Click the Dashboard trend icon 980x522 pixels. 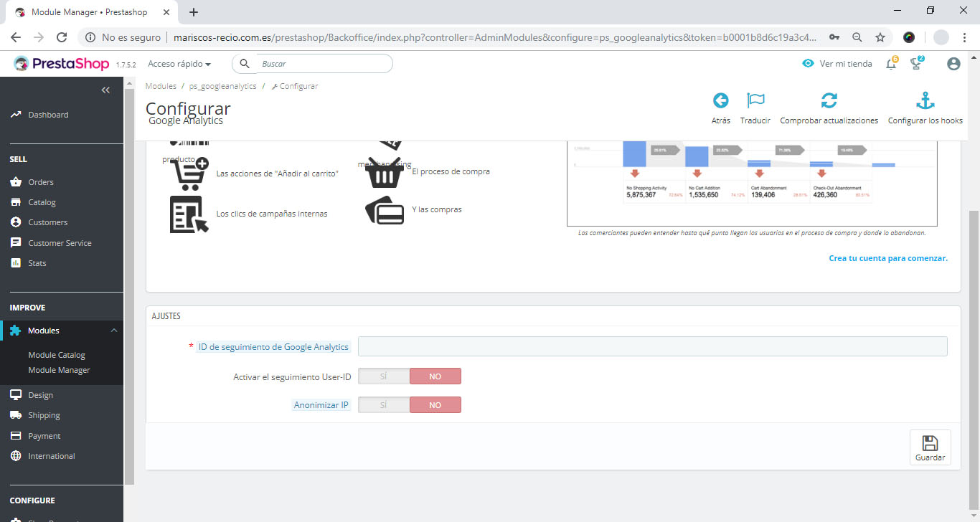tap(16, 115)
